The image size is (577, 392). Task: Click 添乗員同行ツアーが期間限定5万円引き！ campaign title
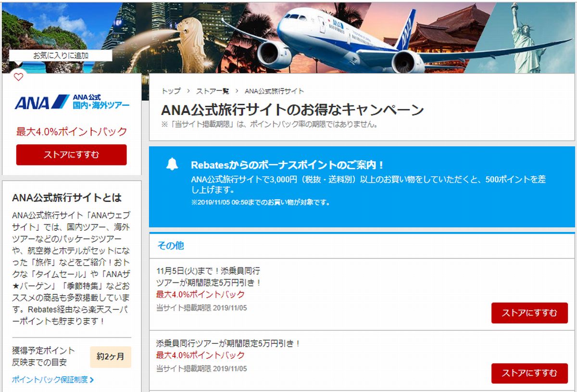tap(228, 343)
